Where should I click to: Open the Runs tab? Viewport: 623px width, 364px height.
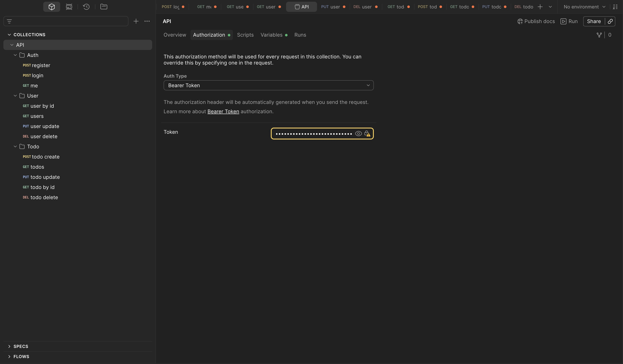click(300, 35)
